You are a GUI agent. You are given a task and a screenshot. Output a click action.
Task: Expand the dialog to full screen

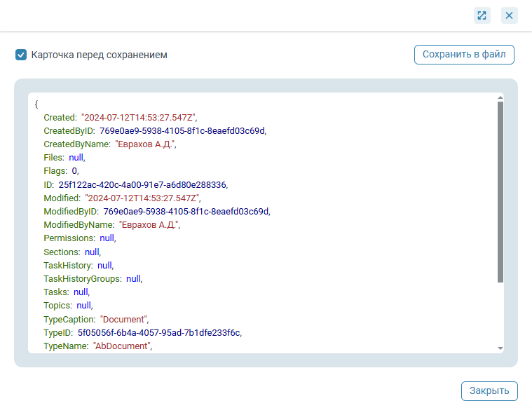tap(482, 15)
